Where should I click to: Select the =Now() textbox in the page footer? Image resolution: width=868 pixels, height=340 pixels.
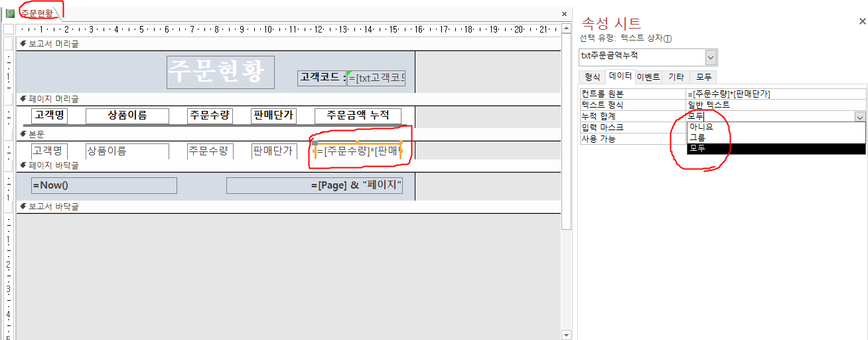click(x=104, y=185)
